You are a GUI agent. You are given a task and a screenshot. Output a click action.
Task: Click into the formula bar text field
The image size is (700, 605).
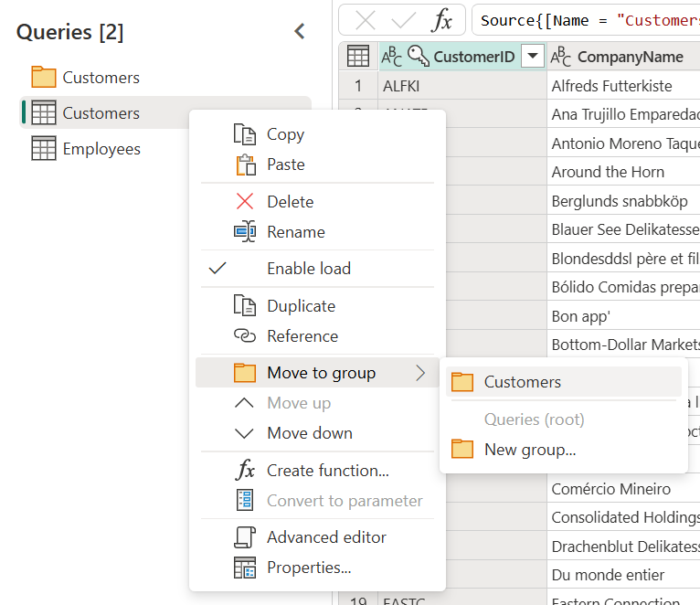tap(586, 20)
